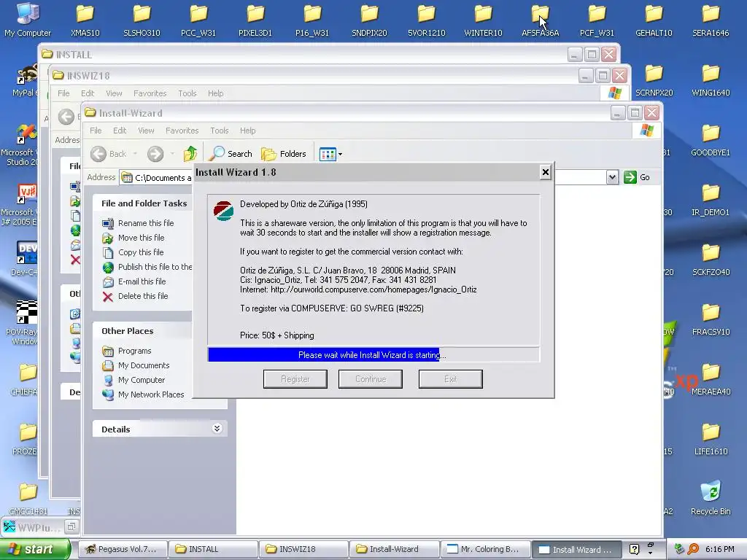Switch to INSTALL taskbar button
Viewport: 747px width, 560px height.
pos(213,549)
